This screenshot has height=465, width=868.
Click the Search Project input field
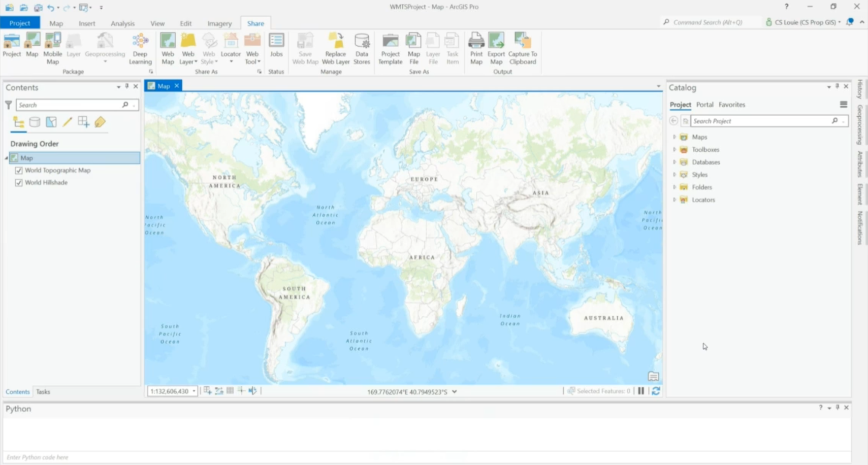(760, 121)
